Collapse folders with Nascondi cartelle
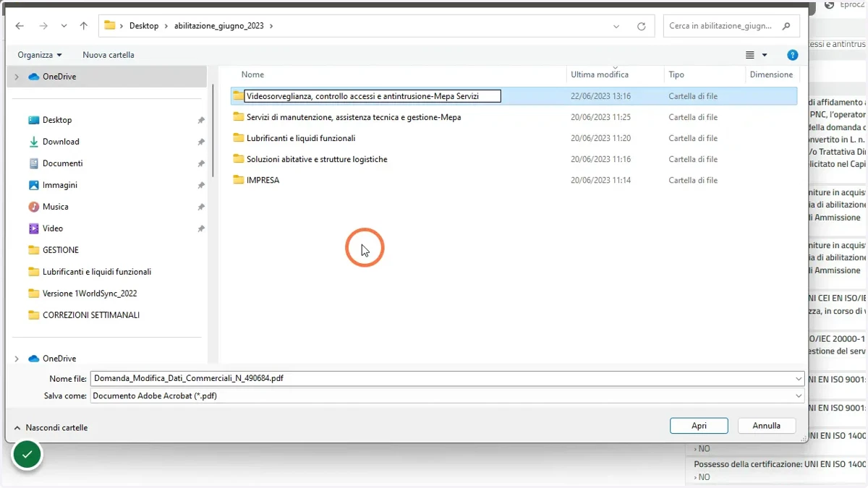Screen dimensions: 868x488 tap(51, 428)
